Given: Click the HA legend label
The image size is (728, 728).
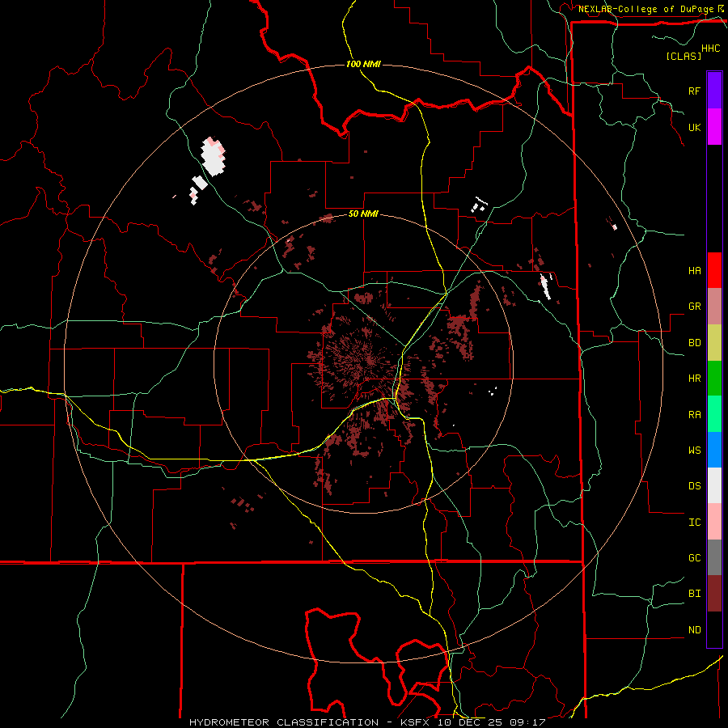Looking at the screenshot, I should pyautogui.click(x=694, y=270).
